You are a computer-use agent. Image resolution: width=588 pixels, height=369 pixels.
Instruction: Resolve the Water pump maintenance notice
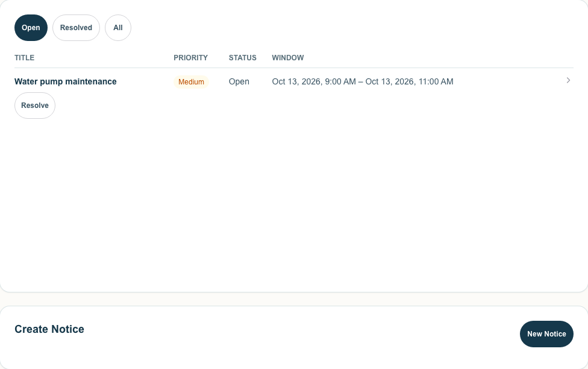tap(35, 106)
